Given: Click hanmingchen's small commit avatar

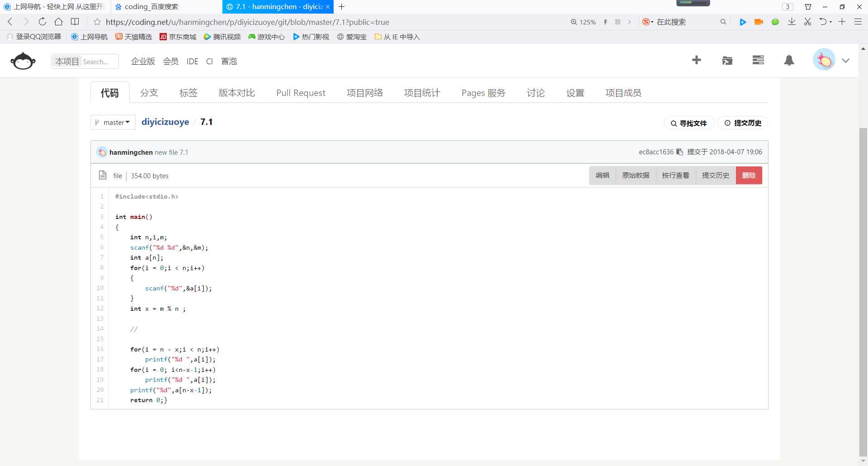Looking at the screenshot, I should 102,152.
